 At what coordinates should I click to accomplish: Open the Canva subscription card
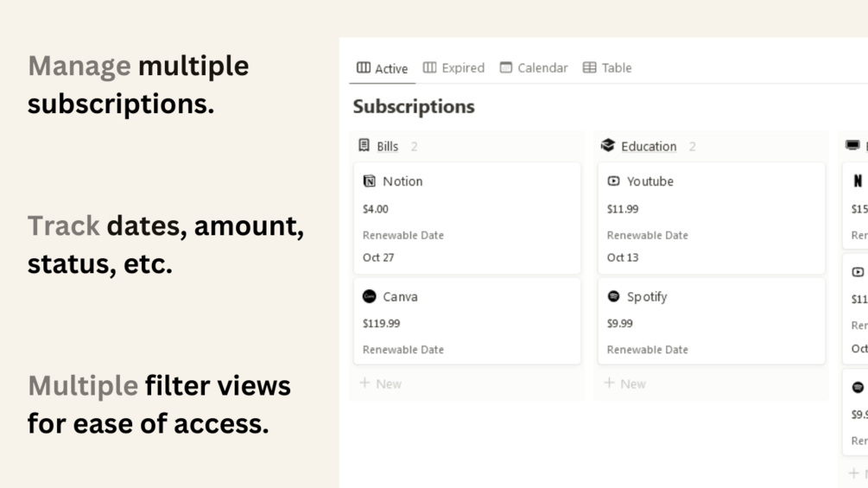click(x=467, y=321)
